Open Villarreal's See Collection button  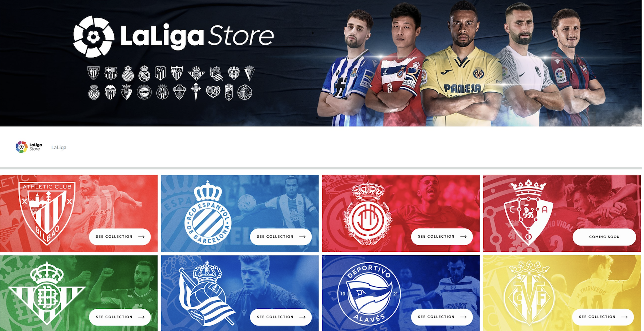(603, 317)
